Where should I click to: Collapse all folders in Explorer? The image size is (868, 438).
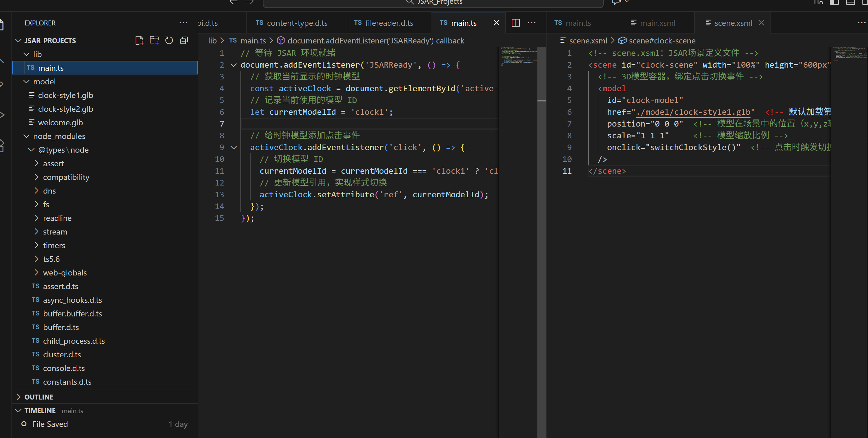tap(184, 40)
